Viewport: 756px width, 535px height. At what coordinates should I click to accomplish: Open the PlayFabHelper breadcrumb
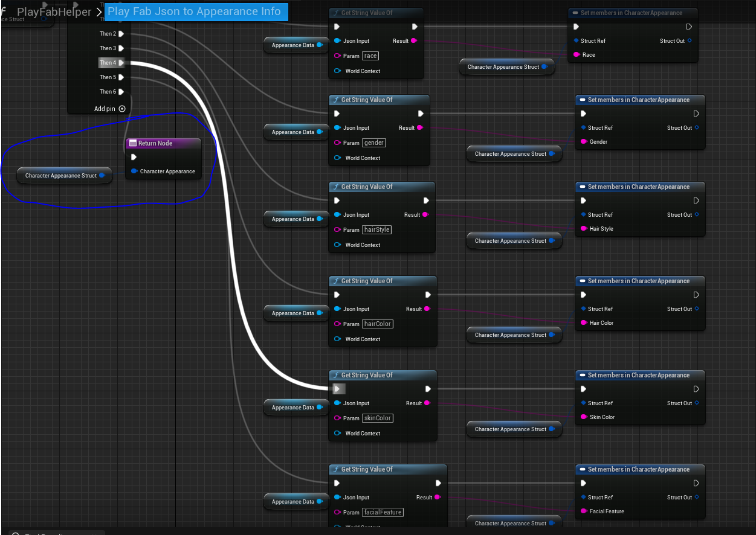[54, 11]
